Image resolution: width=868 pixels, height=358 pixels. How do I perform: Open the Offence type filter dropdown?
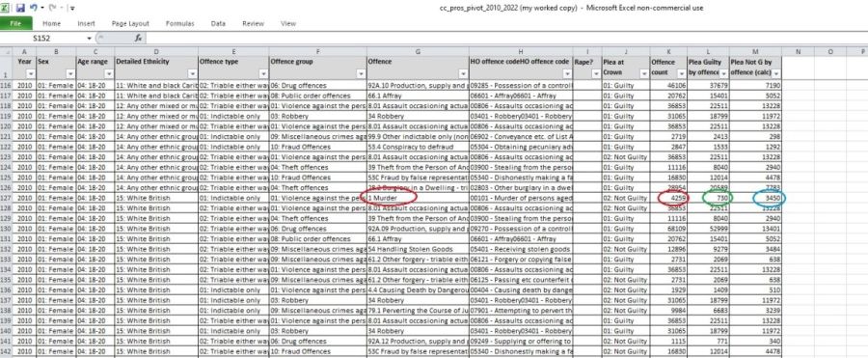pos(262,73)
